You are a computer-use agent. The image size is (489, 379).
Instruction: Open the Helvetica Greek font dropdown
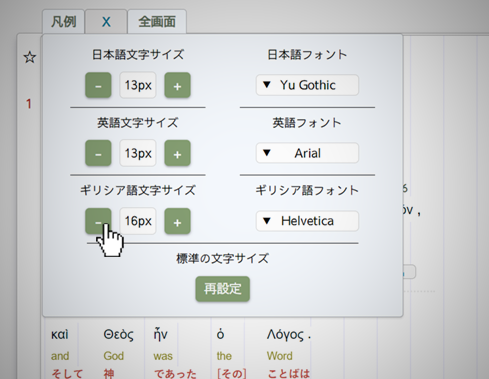pyautogui.click(x=307, y=221)
